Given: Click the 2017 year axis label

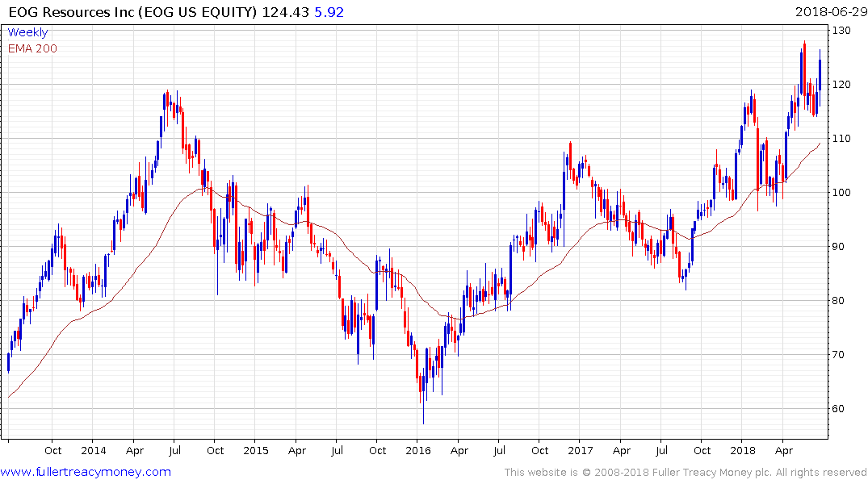Looking at the screenshot, I should pos(580,450).
